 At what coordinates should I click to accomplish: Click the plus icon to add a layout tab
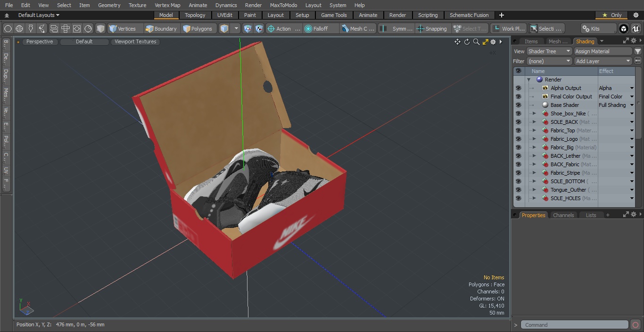click(x=501, y=15)
